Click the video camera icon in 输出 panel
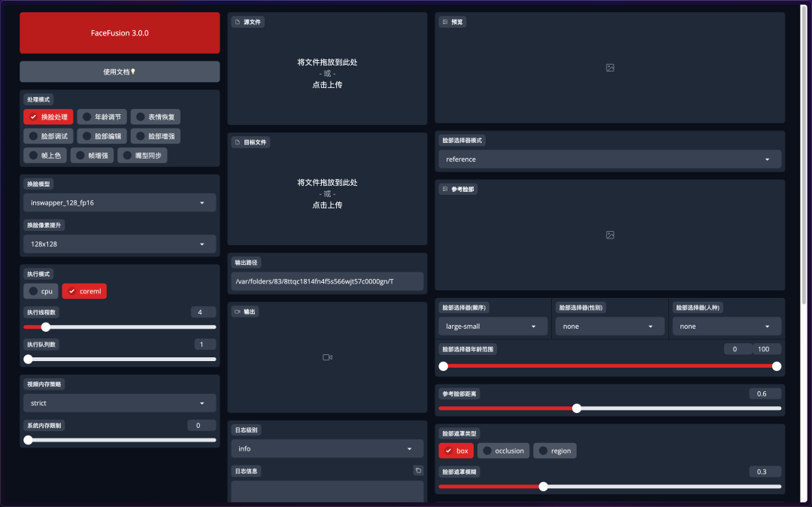The width and height of the screenshot is (812, 507). (x=327, y=357)
